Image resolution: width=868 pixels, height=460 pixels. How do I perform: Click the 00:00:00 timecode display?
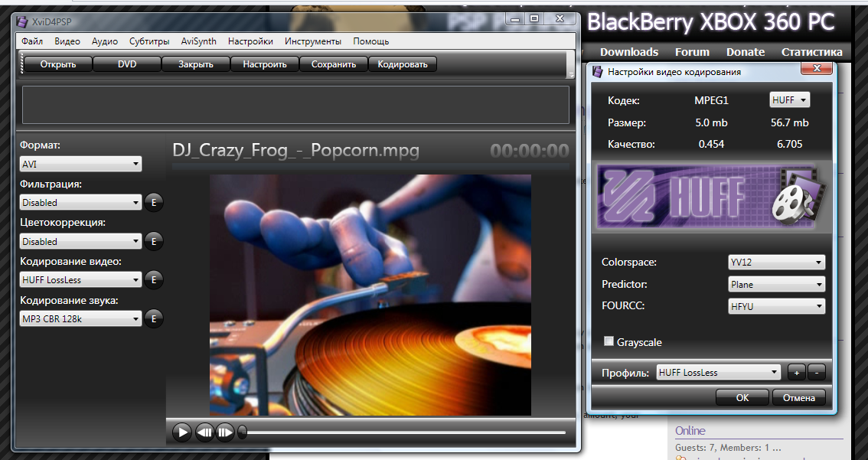pos(529,151)
